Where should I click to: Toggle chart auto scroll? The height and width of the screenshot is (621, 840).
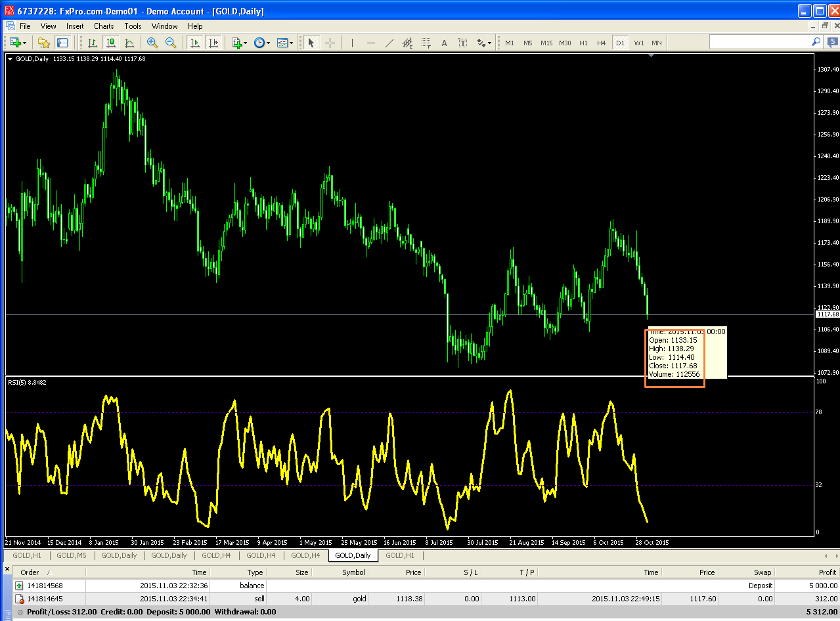click(195, 43)
